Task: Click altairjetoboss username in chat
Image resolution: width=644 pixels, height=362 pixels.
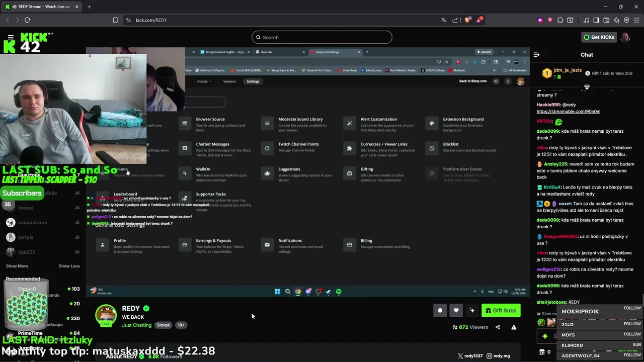Action: point(551,302)
